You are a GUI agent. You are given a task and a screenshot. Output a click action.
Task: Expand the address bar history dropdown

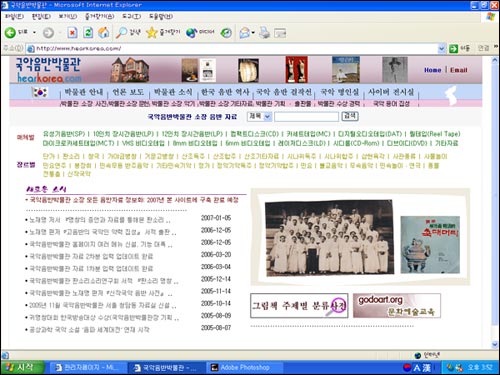[442, 49]
